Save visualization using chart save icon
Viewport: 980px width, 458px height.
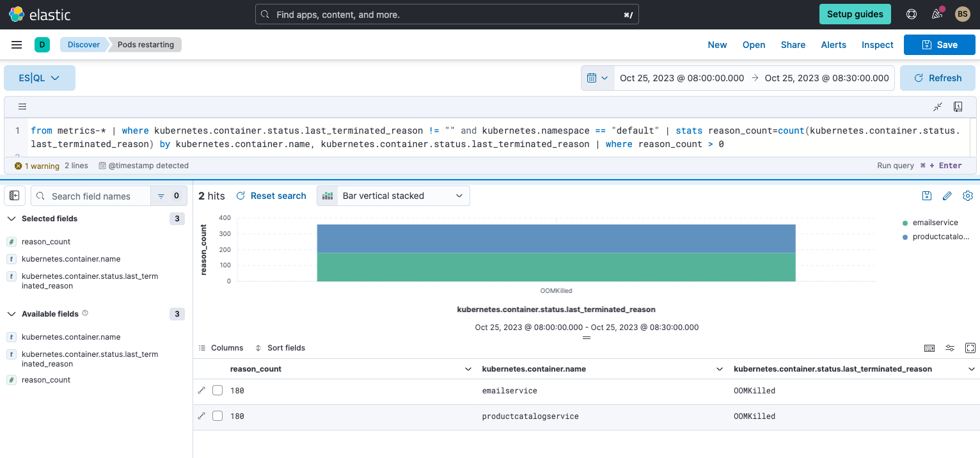pyautogui.click(x=927, y=196)
